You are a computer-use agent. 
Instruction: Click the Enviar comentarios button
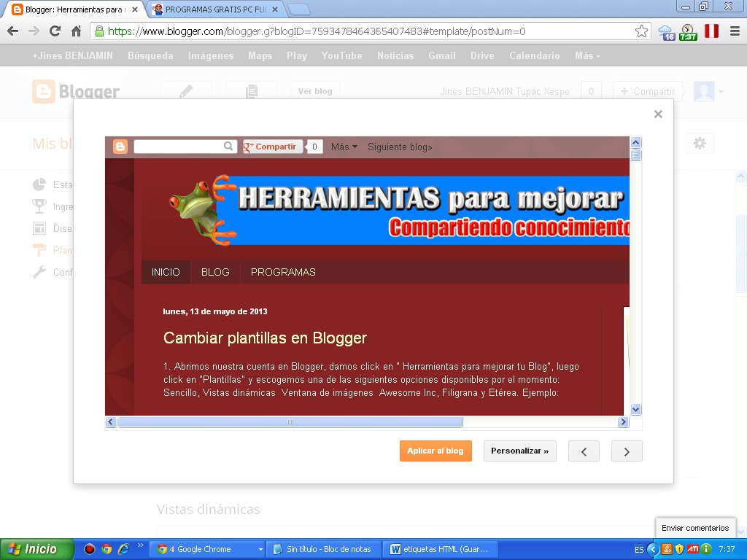695,528
